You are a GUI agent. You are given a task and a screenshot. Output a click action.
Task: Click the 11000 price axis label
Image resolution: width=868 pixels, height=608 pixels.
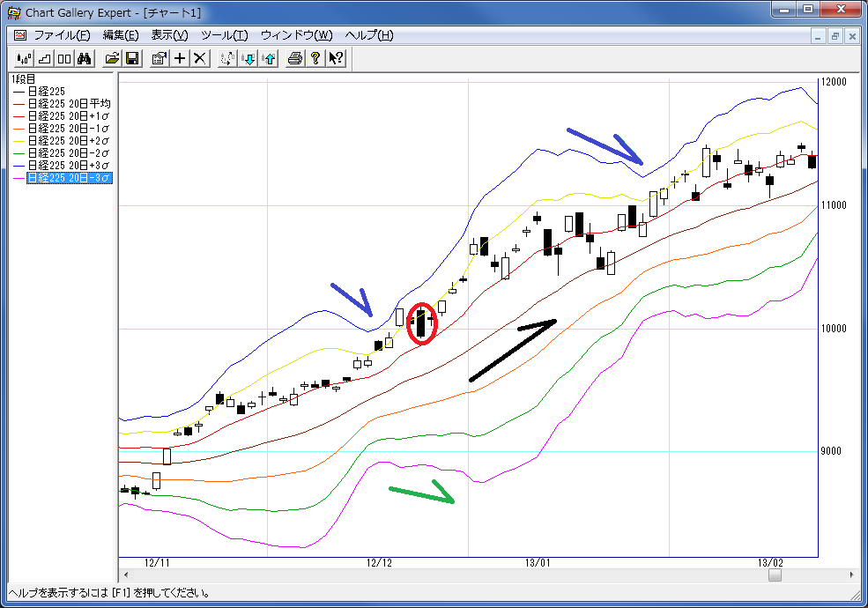[x=834, y=205]
